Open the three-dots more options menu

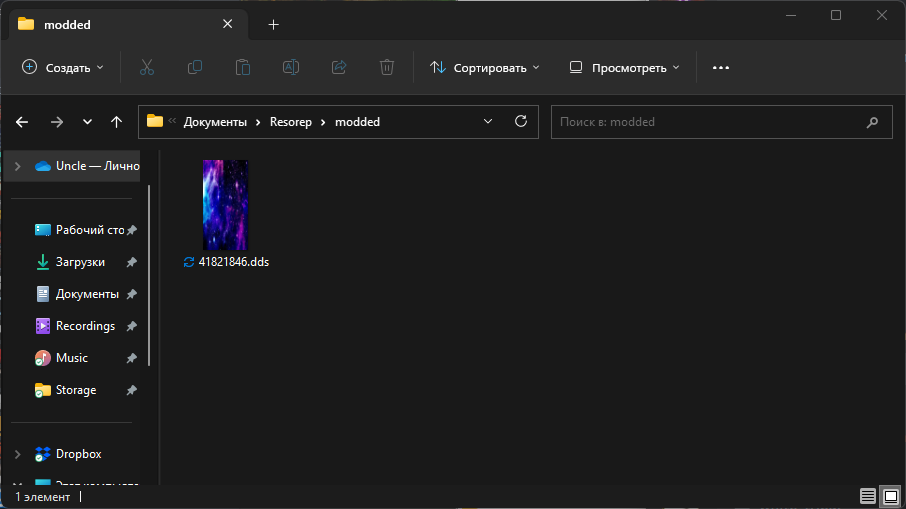[x=721, y=68]
